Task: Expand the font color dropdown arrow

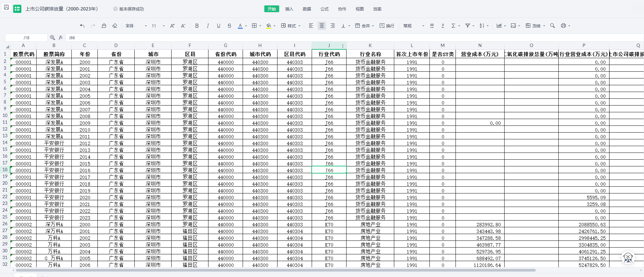Action: (x=246, y=26)
